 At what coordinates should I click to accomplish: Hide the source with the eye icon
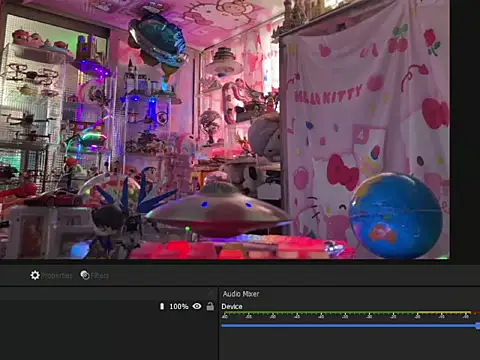coord(197,306)
